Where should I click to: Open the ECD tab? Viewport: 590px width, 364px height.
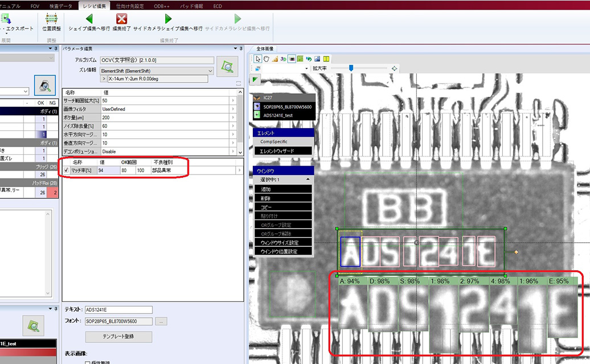(x=218, y=6)
